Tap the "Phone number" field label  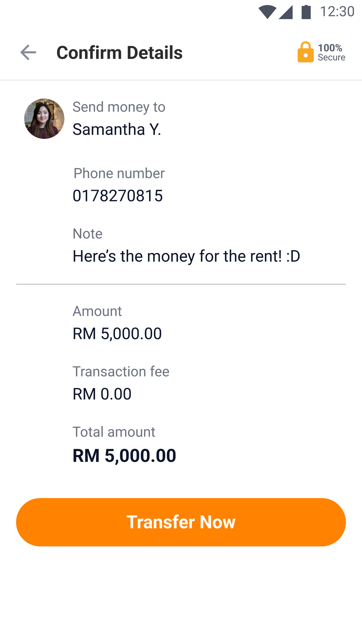(x=119, y=173)
